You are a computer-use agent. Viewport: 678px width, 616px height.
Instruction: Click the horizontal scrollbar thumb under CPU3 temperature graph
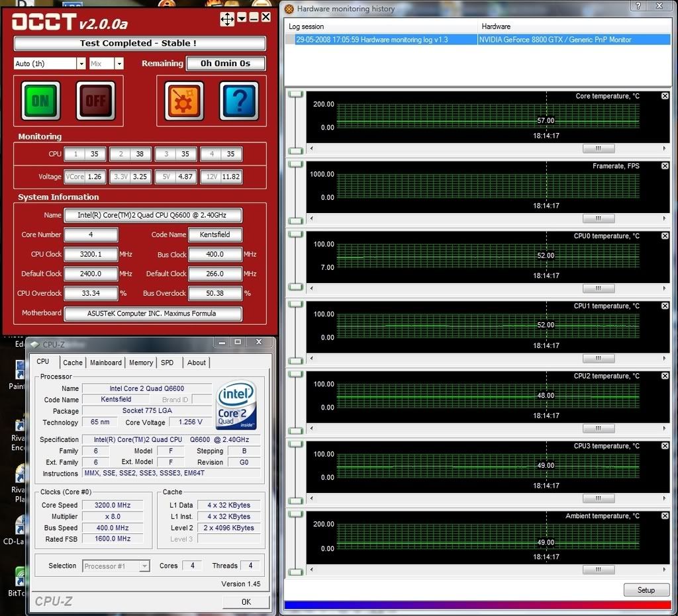click(x=599, y=498)
